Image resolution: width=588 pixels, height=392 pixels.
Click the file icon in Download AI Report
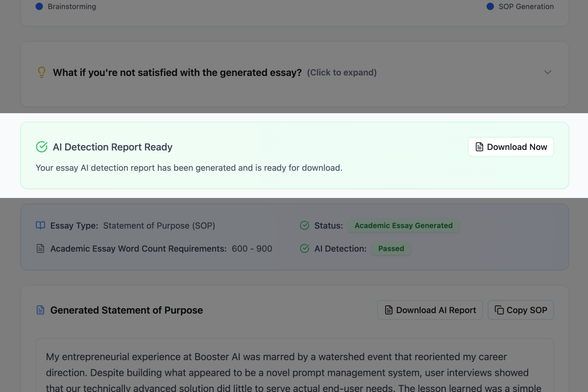coord(388,310)
